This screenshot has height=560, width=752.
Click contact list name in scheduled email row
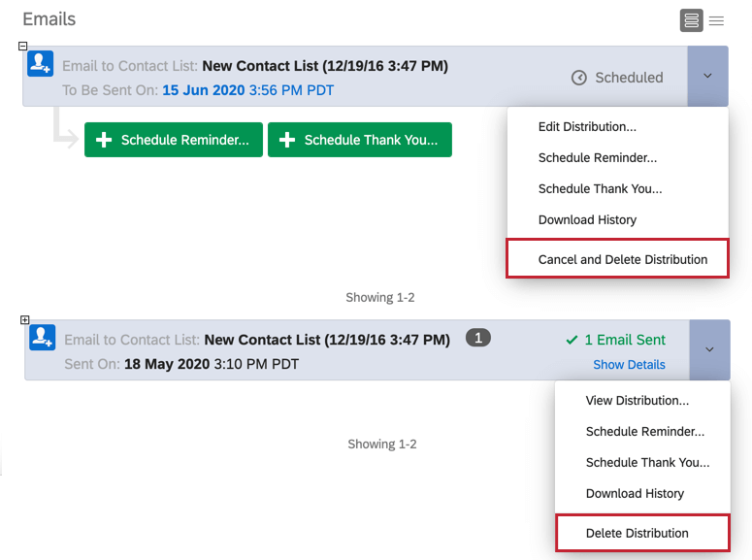(325, 66)
